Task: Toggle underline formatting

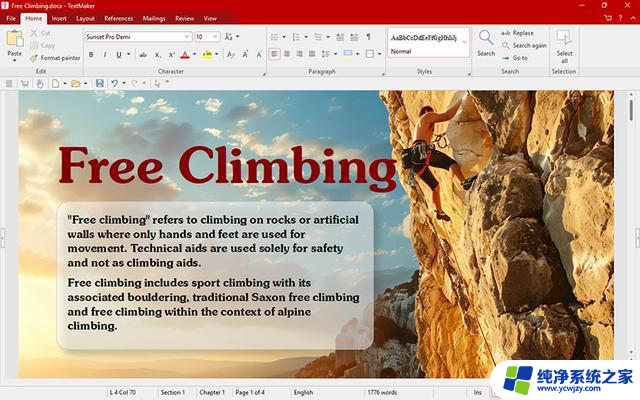Action: click(x=119, y=54)
